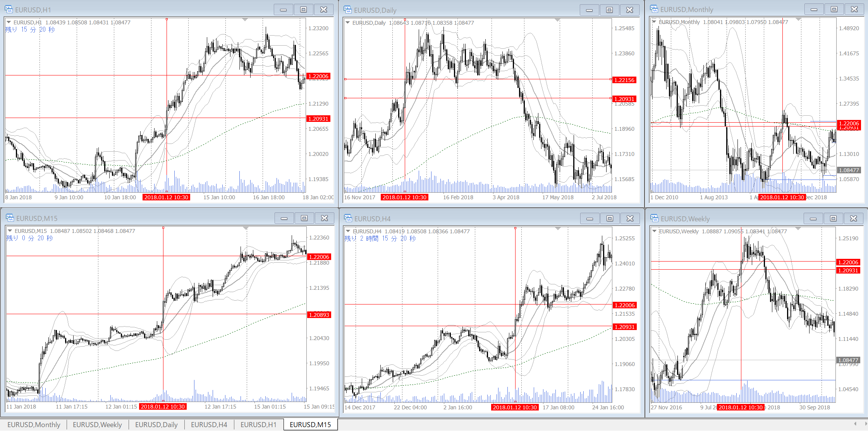The width and height of the screenshot is (868, 431).
Task: Click the EURUSD,Weekly window title text
Action: (685, 219)
